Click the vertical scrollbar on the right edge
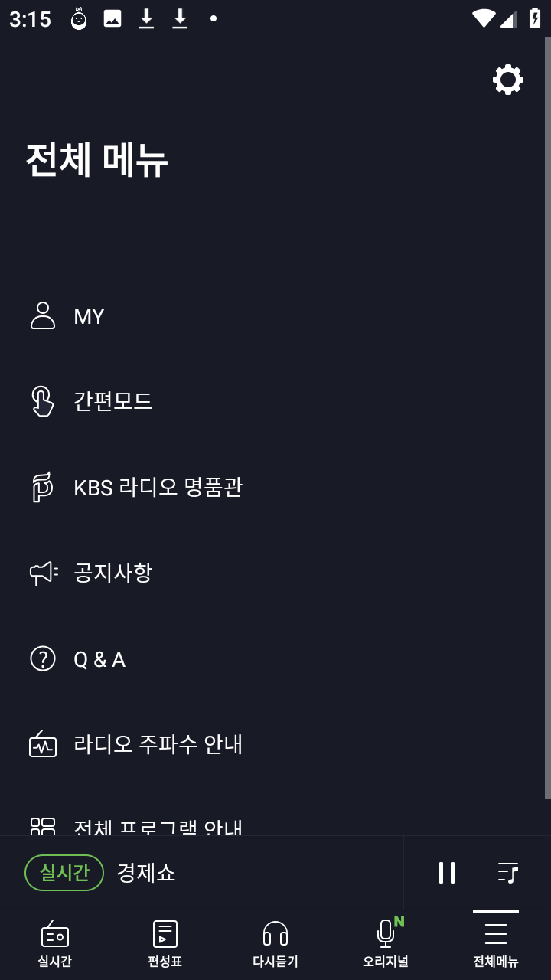Viewport: 551px width, 980px height. coord(547,418)
